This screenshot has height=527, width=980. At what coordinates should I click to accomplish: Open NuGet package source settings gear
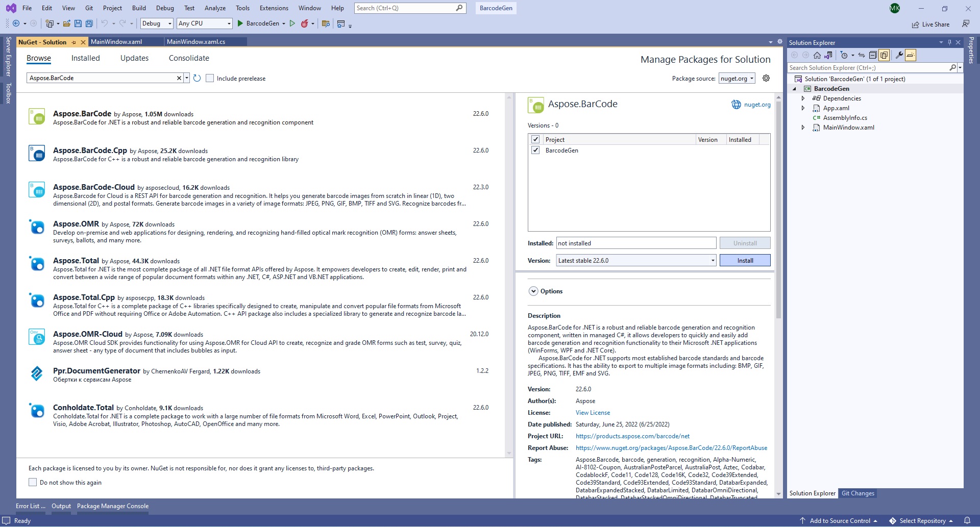(x=766, y=78)
